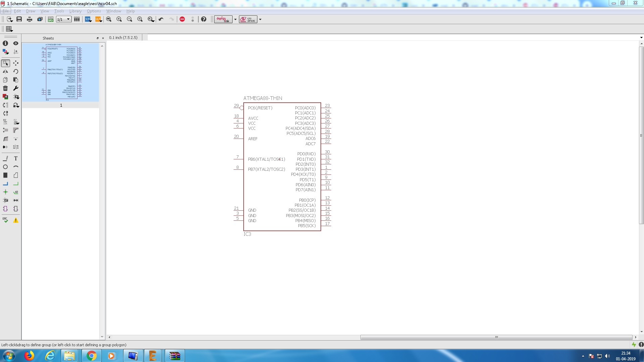Save the schematic with the floppy icon
This screenshot has width=644, height=362.
tap(19, 19)
